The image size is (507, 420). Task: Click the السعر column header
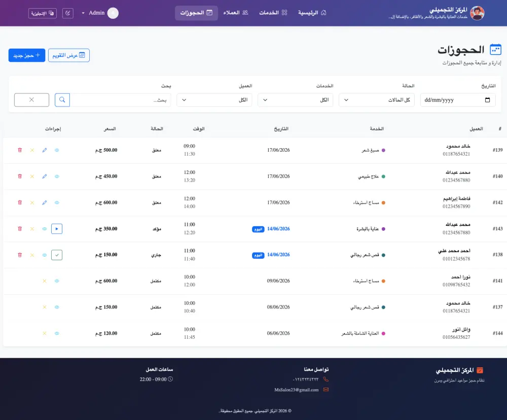110,129
